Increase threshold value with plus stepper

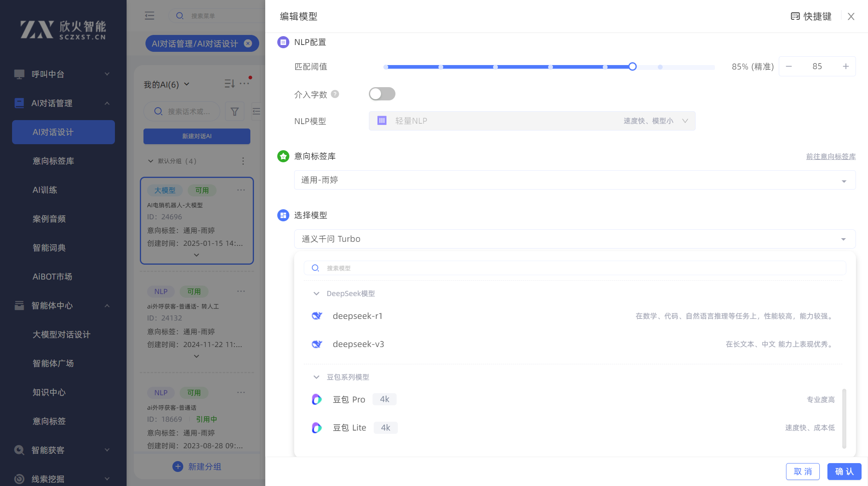pyautogui.click(x=845, y=66)
